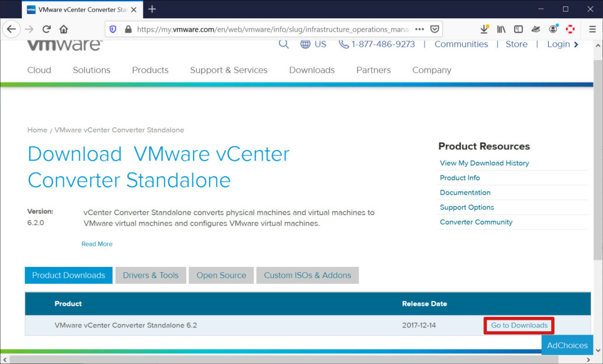Open a new browser tab
This screenshot has width=603, height=364.
coord(152,9)
